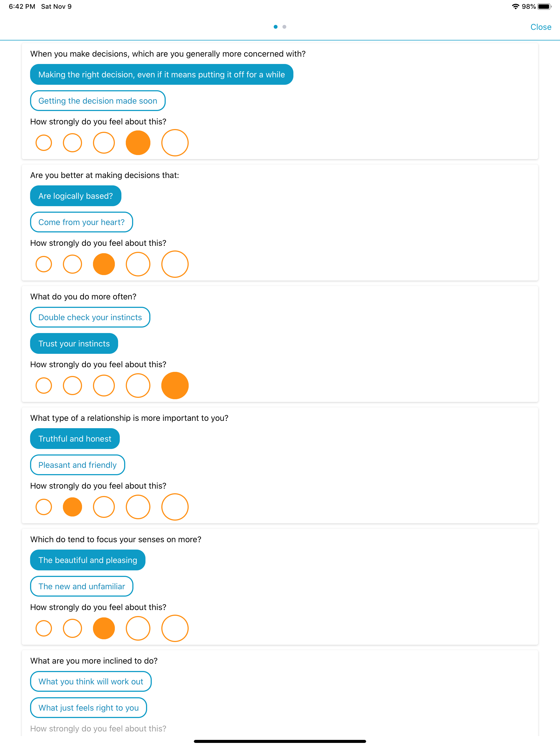Select 'Making the right decision' answer
Screen dimensions: 560x747
point(161,75)
